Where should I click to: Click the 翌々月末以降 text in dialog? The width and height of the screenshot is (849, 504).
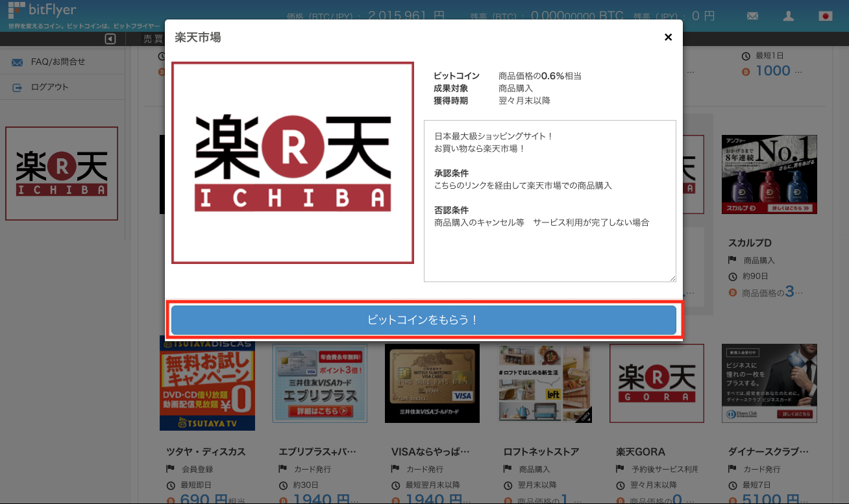point(524,101)
